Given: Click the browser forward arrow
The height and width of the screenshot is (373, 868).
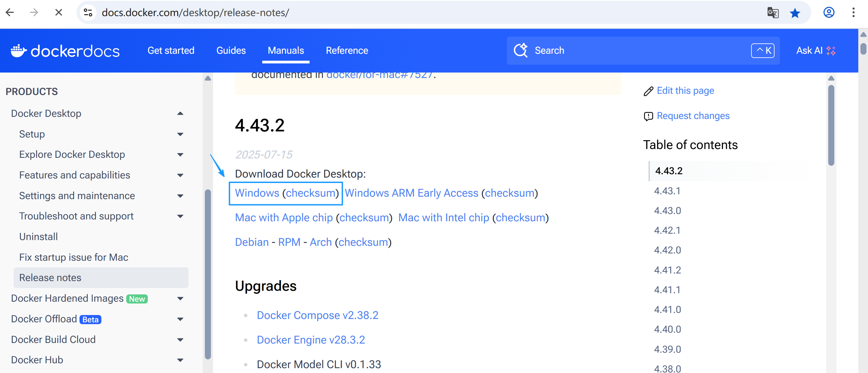Looking at the screenshot, I should point(34,13).
